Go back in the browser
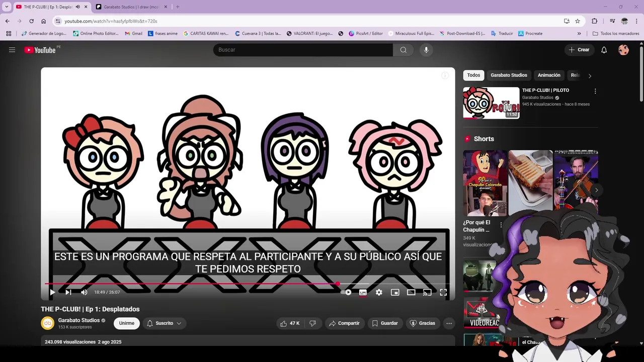644x362 pixels. click(7, 21)
